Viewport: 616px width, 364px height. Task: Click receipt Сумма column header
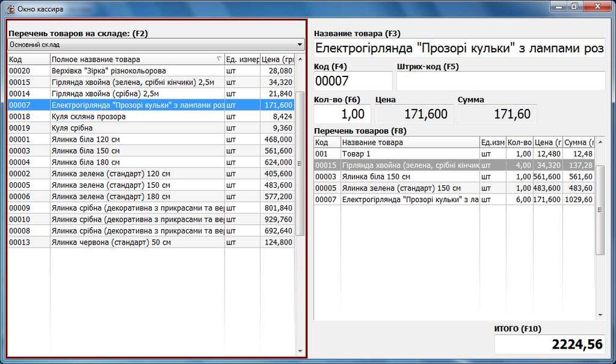[578, 142]
